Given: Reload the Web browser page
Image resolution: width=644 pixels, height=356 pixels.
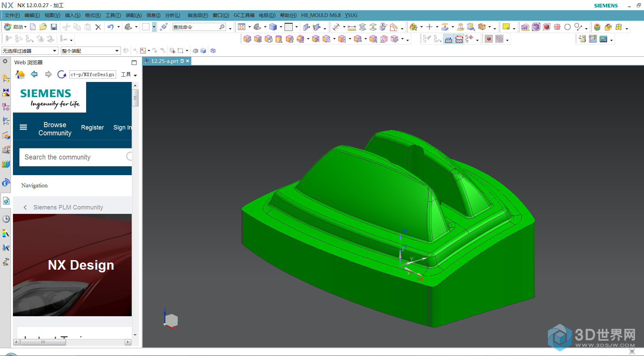Looking at the screenshot, I should [62, 74].
